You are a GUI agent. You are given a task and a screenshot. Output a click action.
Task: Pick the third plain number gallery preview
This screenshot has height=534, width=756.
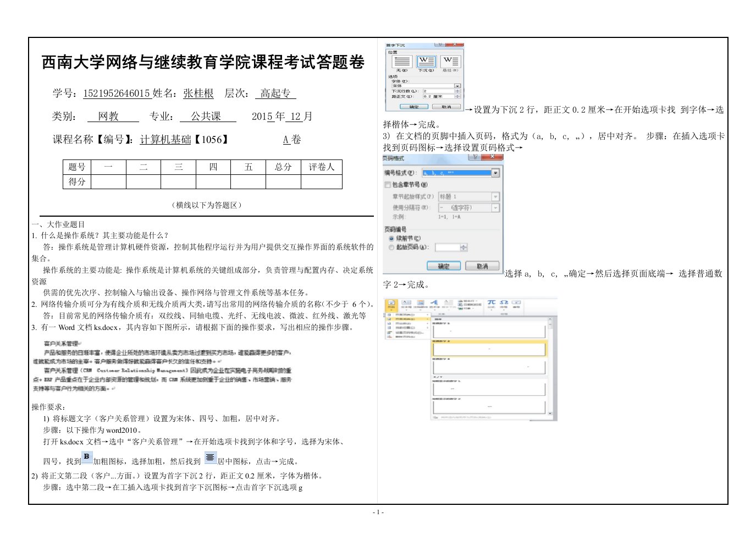(489, 368)
